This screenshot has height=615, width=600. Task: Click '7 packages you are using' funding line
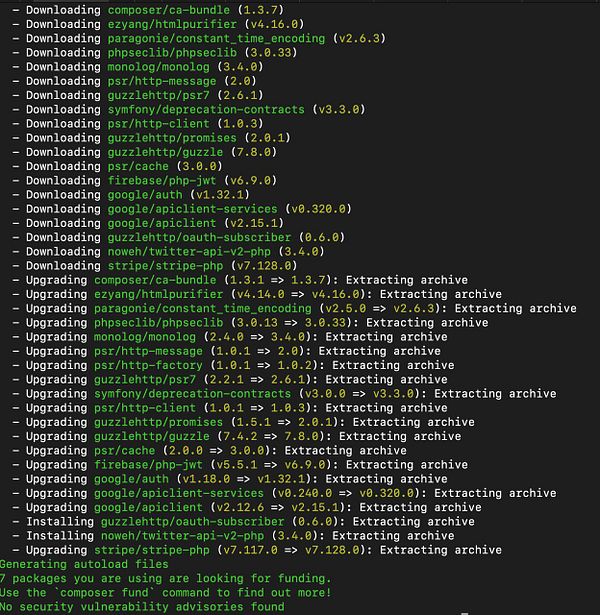(x=165, y=579)
